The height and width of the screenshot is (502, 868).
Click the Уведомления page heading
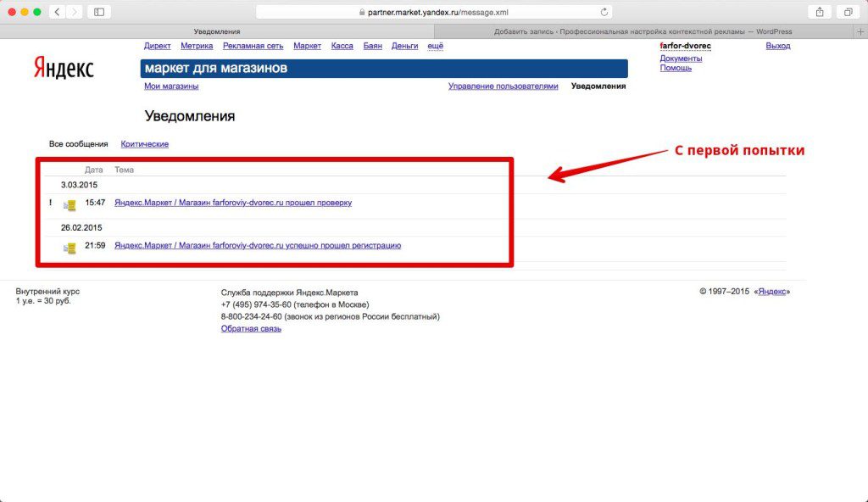pyautogui.click(x=190, y=116)
